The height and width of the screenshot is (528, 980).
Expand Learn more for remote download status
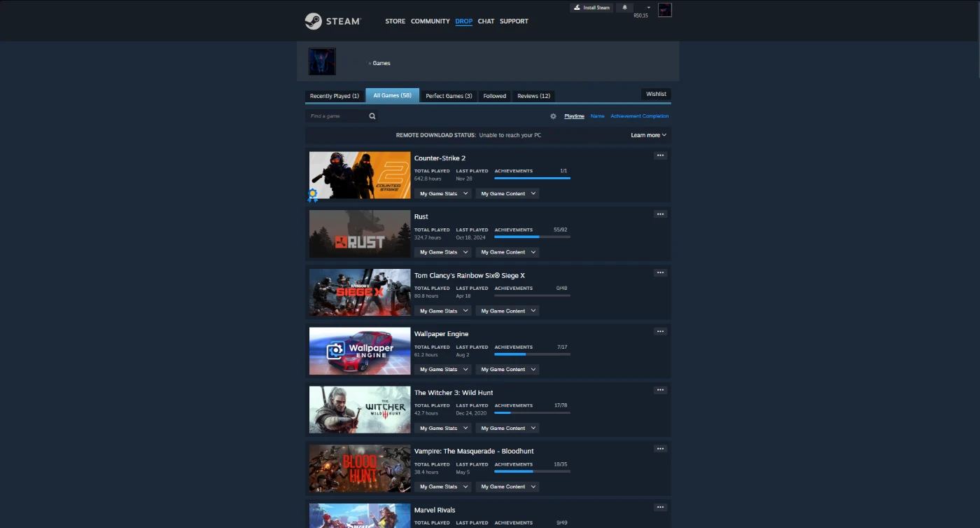648,135
